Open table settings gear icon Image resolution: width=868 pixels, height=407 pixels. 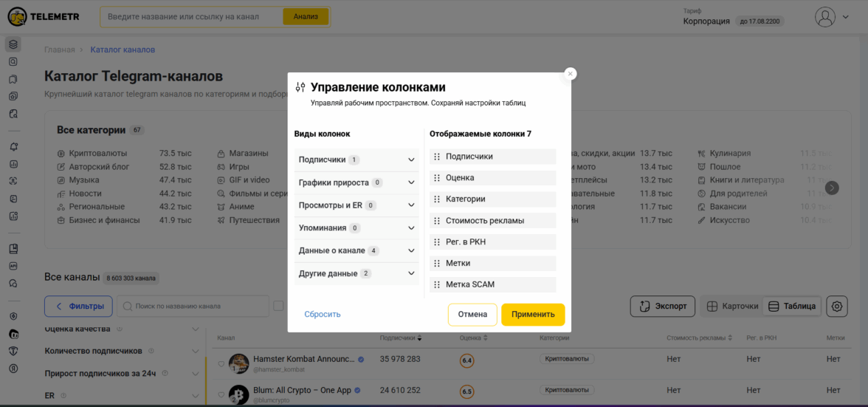(x=837, y=307)
